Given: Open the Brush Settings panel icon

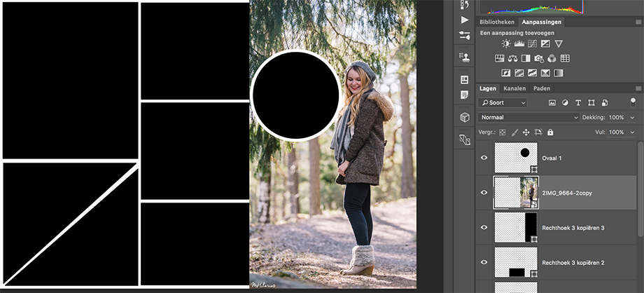Looking at the screenshot, I should 465,35.
